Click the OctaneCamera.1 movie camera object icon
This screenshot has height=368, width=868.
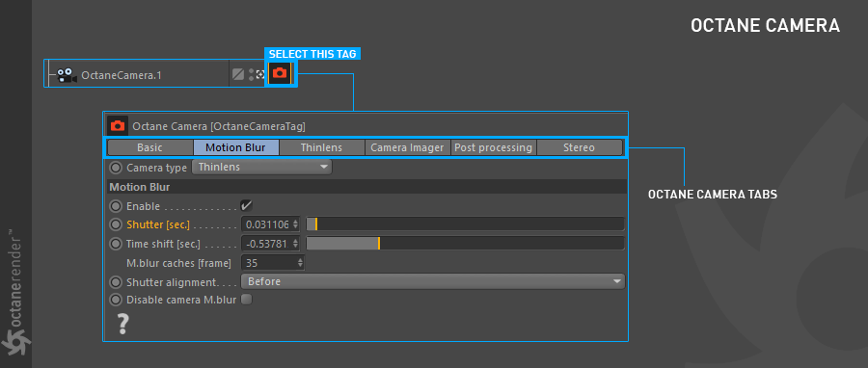(x=67, y=75)
